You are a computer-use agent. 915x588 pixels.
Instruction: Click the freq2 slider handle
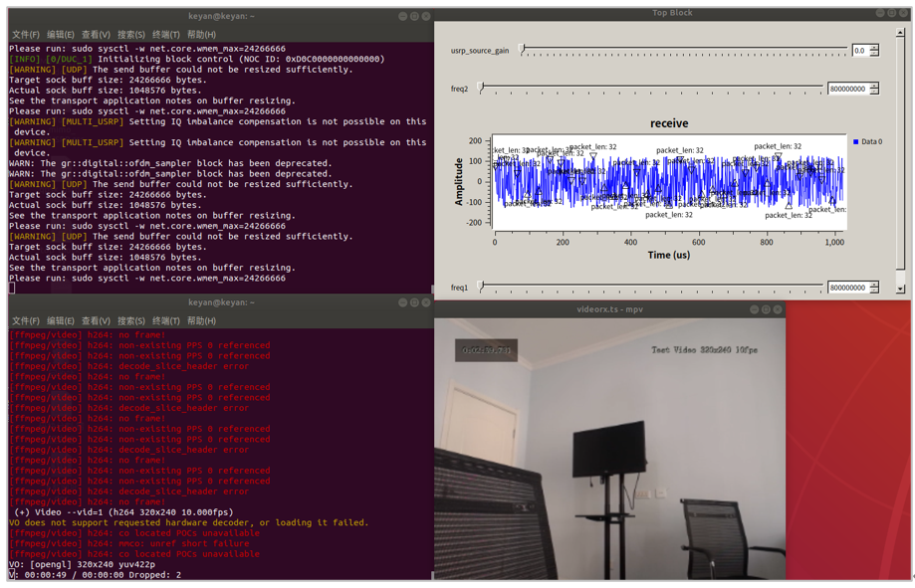tap(482, 89)
